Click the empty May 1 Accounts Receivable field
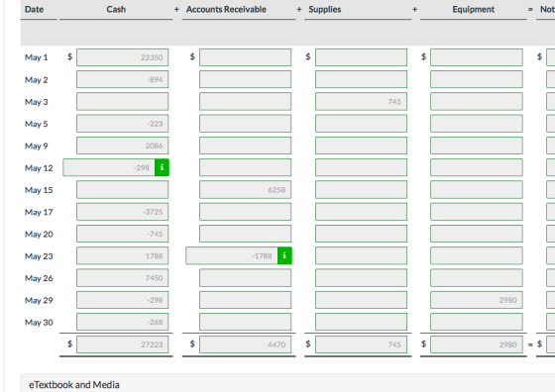This screenshot has height=392, width=555. click(x=246, y=57)
